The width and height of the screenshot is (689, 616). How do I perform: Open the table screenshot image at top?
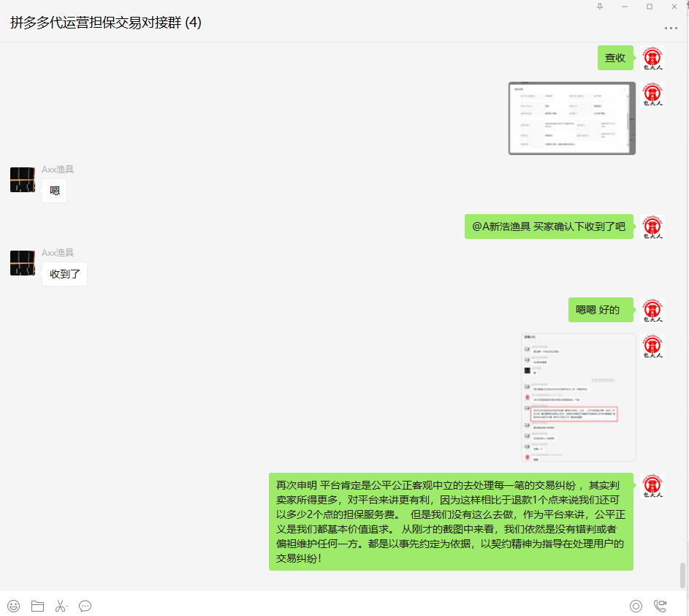(571, 118)
